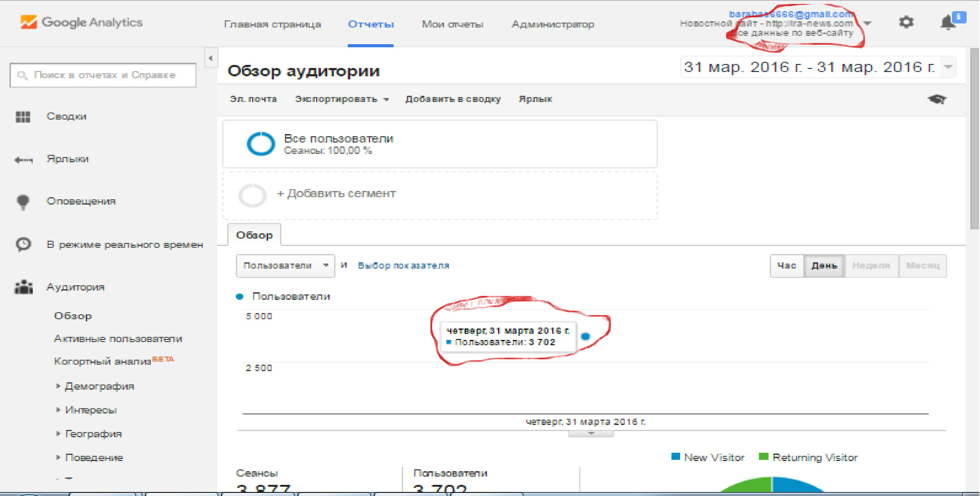Click the Аудитория people icon
Image resolution: width=980 pixels, height=496 pixels.
pos(23,287)
